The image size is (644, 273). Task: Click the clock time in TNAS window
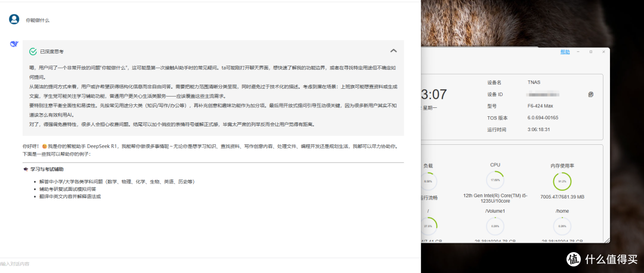coord(434,95)
